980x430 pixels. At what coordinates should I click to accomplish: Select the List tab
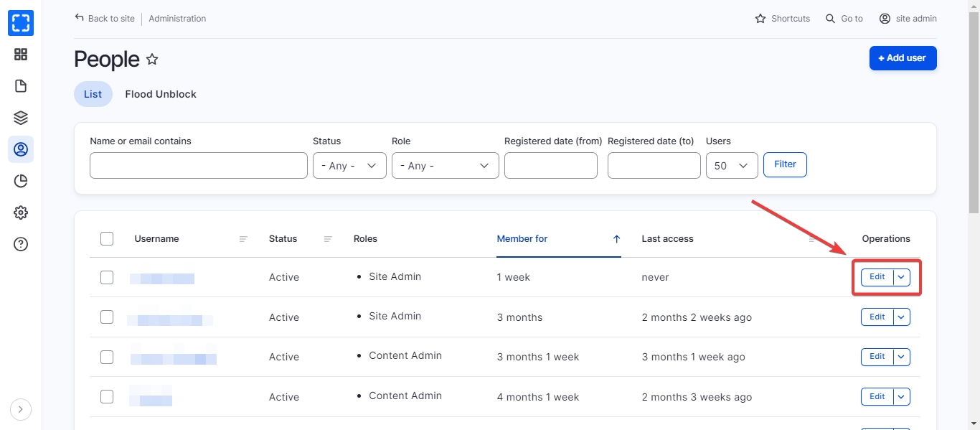tap(93, 94)
